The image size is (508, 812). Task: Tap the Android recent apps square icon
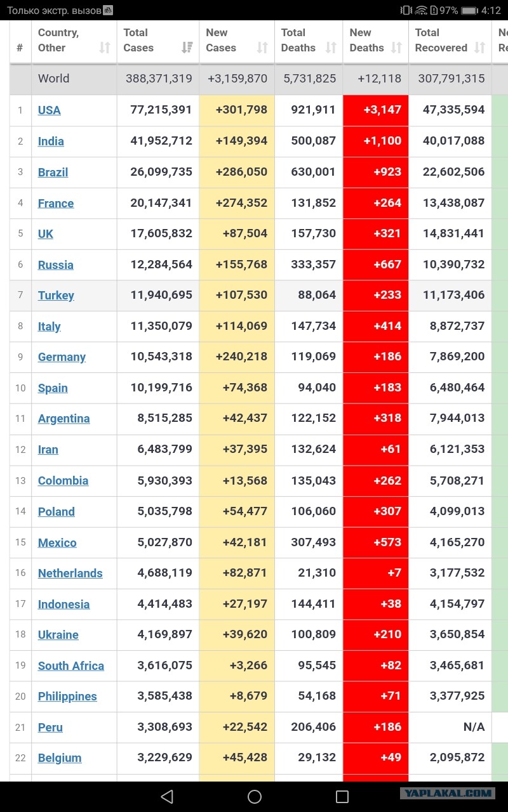pos(342,797)
